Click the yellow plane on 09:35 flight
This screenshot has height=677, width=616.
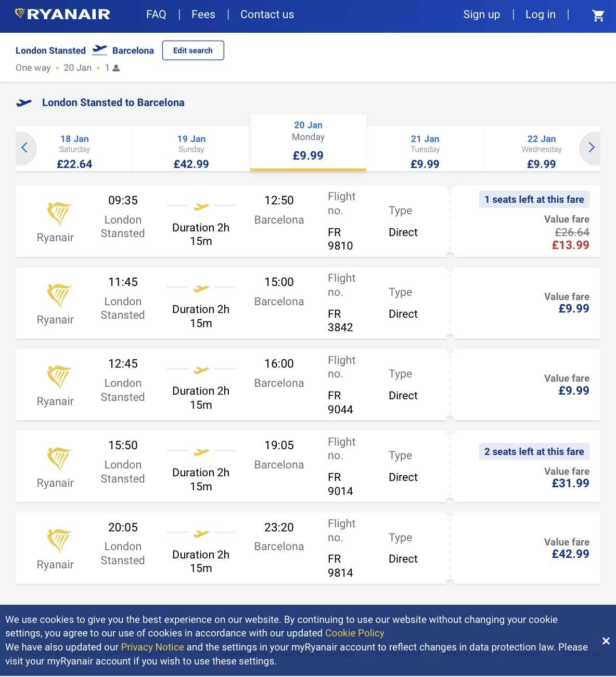(x=201, y=207)
